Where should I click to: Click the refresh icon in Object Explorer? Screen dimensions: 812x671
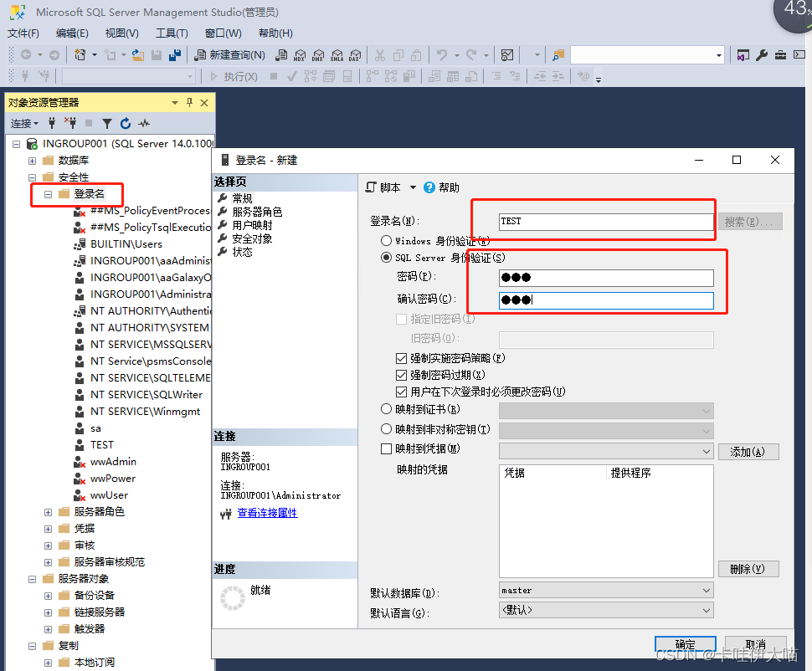(126, 123)
